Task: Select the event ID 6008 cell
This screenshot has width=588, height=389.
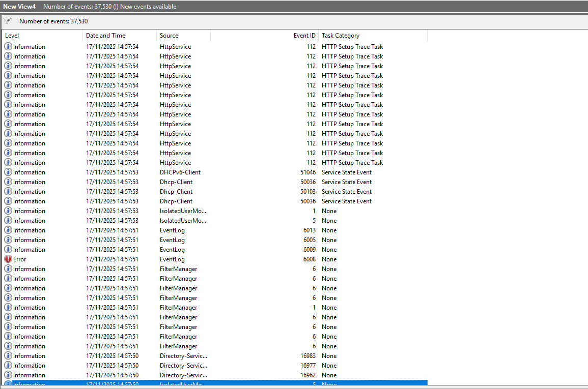Action: point(310,259)
